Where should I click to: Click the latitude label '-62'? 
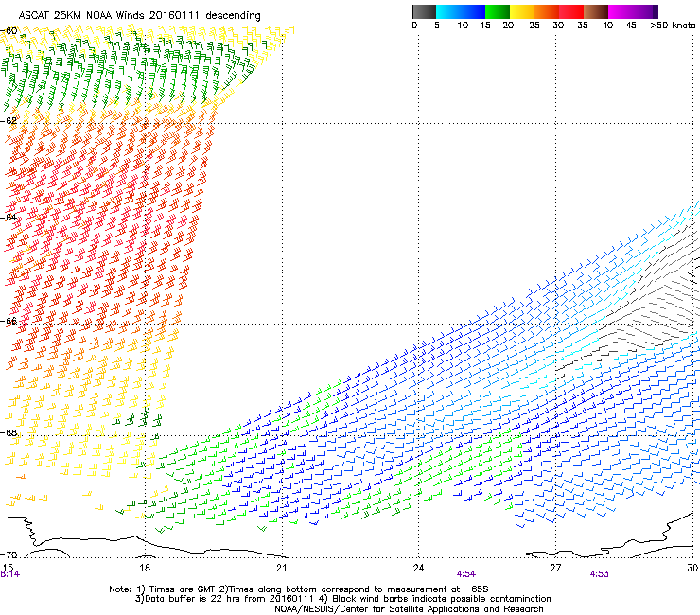(x=9, y=121)
